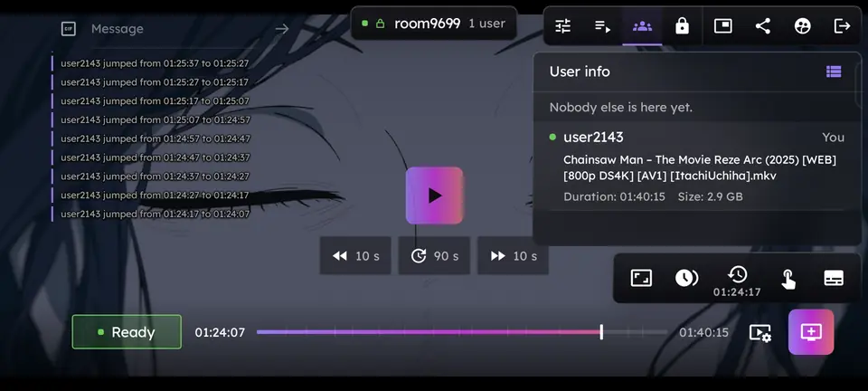Send message with the arrow icon

282,29
